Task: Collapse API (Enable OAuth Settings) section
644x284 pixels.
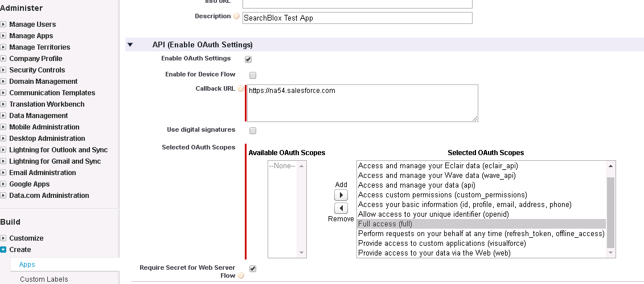Action: [130, 45]
